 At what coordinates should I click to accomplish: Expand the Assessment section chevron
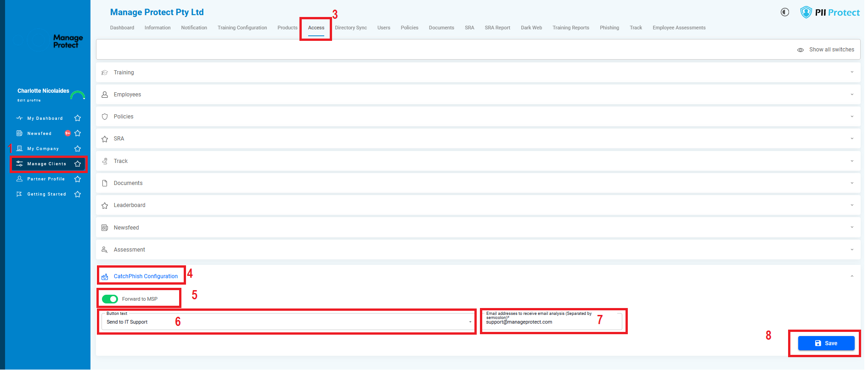click(x=852, y=250)
